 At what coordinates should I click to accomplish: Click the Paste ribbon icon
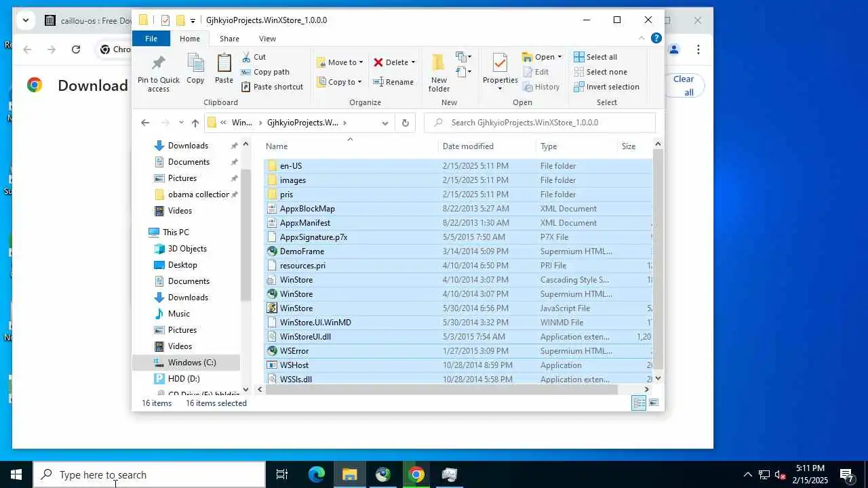tap(224, 68)
